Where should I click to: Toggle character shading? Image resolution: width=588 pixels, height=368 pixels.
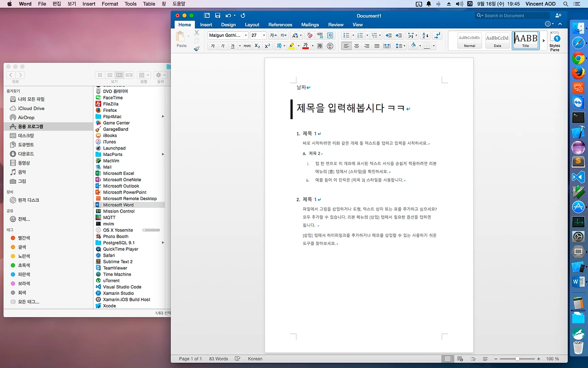click(319, 46)
